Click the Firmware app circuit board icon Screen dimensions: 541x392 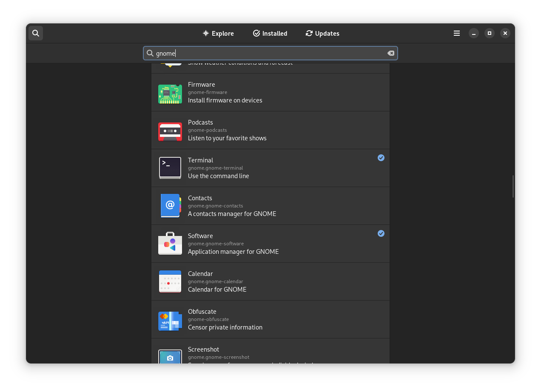tap(170, 94)
